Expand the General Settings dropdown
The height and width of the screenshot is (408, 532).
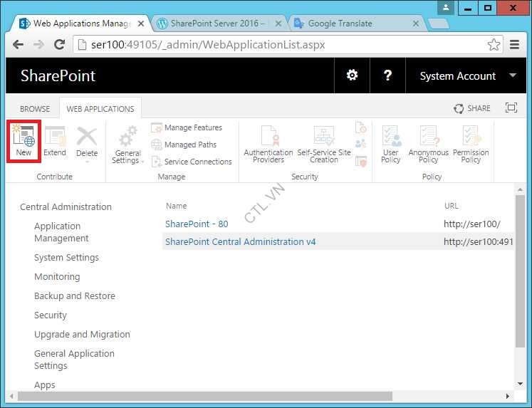[127, 145]
